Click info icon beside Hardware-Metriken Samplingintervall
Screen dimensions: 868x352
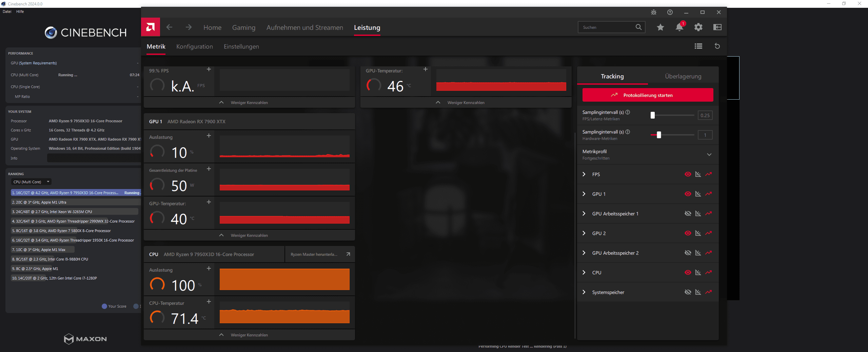click(628, 132)
